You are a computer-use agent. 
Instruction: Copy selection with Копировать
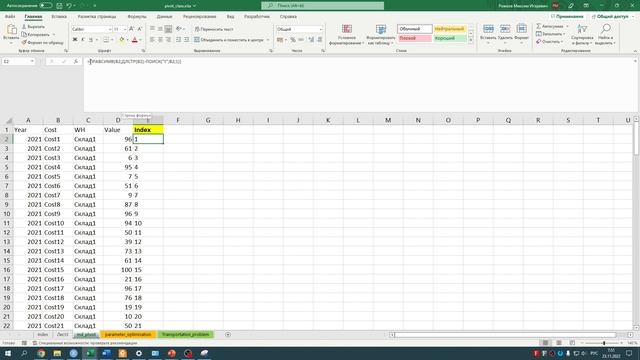36,35
